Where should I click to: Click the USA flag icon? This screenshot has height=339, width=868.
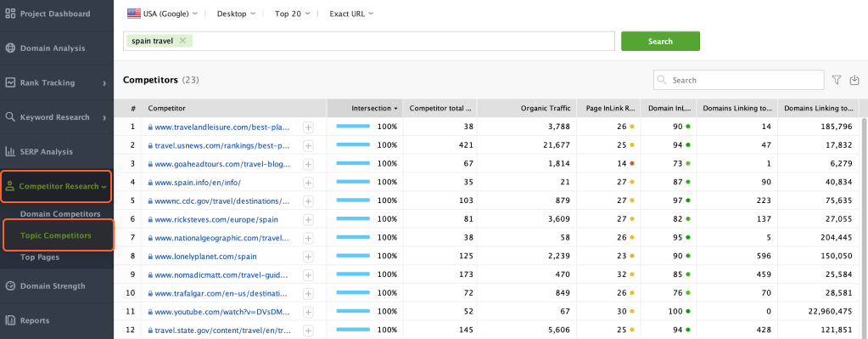[133, 14]
